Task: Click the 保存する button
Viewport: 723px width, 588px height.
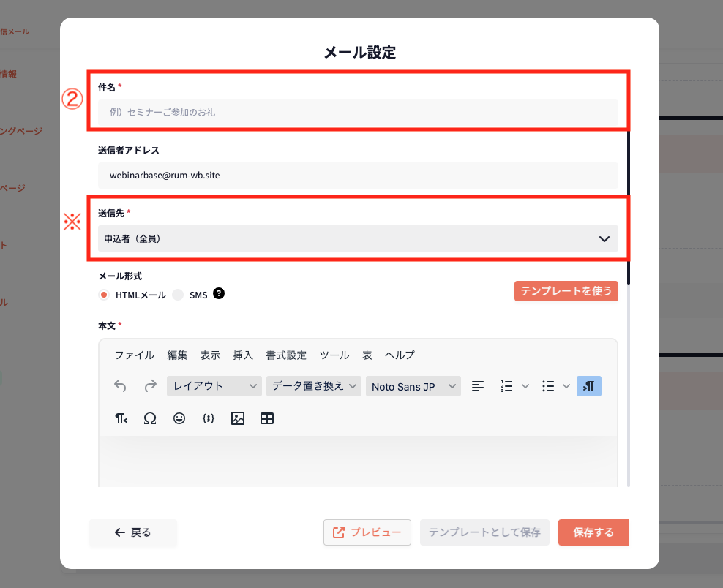Action: pyautogui.click(x=593, y=532)
